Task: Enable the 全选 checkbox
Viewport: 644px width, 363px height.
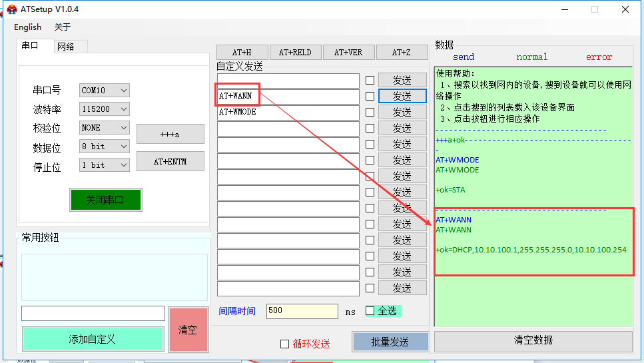Action: tap(370, 310)
